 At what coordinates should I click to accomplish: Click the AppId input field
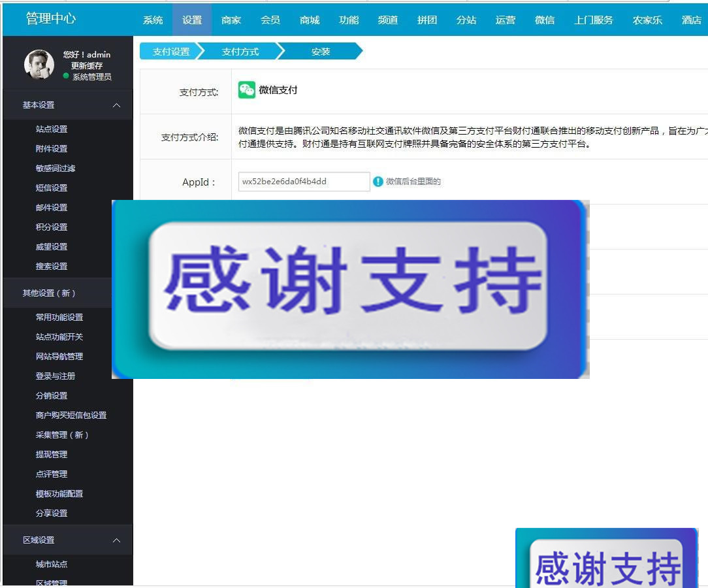click(303, 182)
